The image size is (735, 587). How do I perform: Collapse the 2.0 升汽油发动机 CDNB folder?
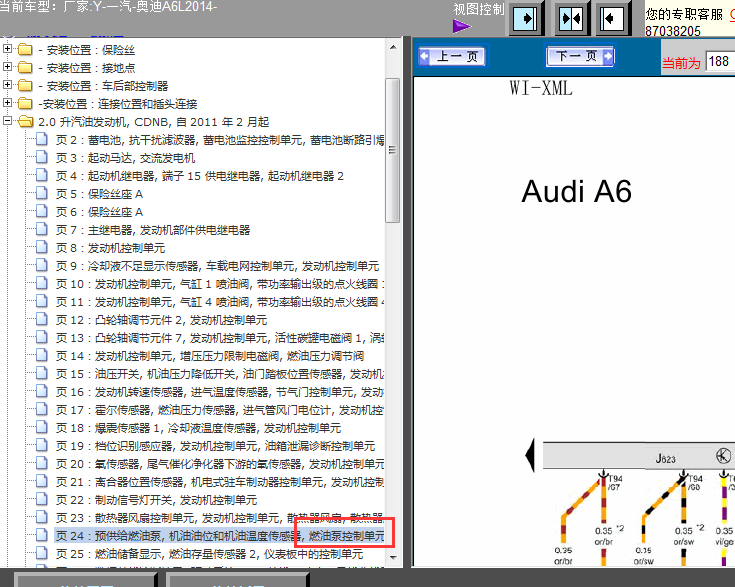[7, 121]
